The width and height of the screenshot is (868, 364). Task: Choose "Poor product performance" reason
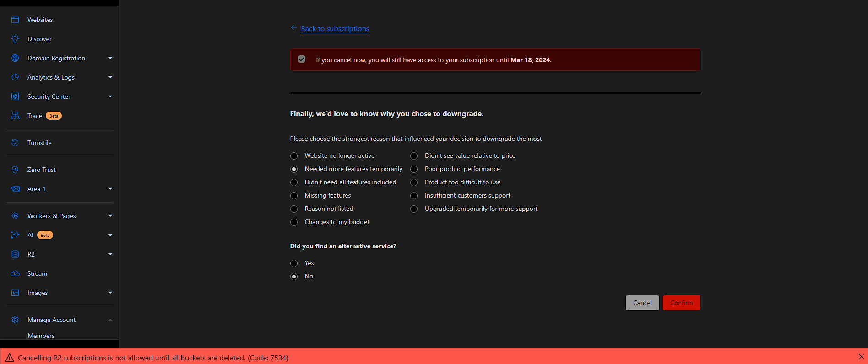[414, 169]
